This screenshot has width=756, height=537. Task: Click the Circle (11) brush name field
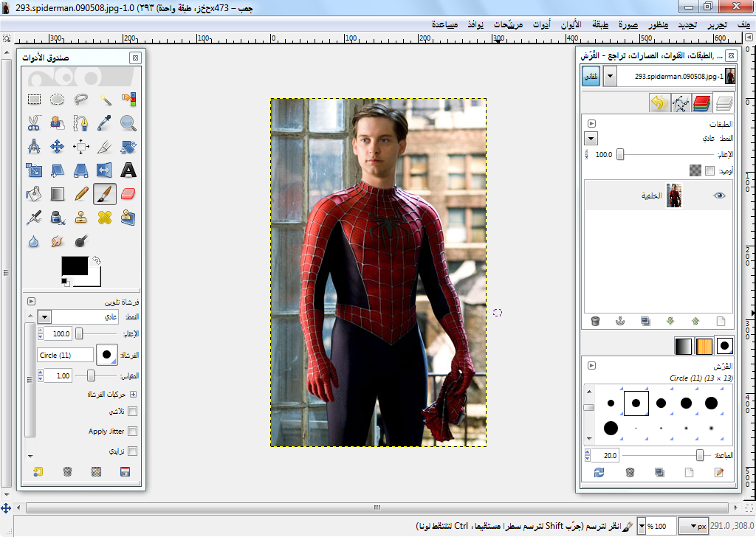point(65,355)
